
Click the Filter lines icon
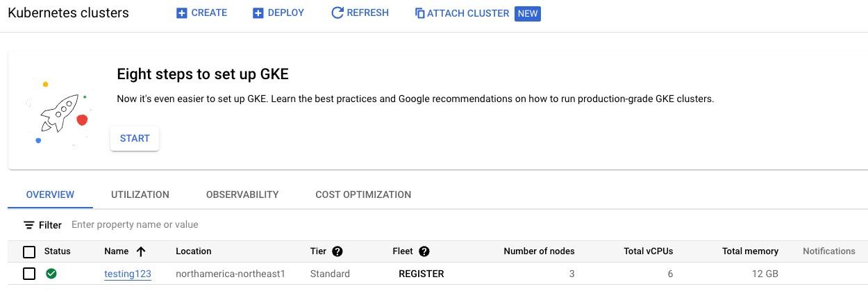pyautogui.click(x=28, y=225)
